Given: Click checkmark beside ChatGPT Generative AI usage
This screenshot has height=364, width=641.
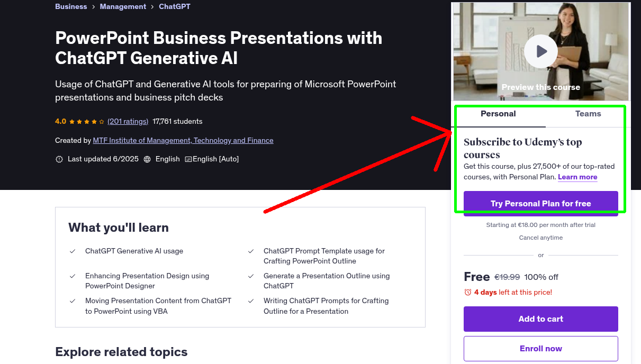Looking at the screenshot, I should click(73, 251).
